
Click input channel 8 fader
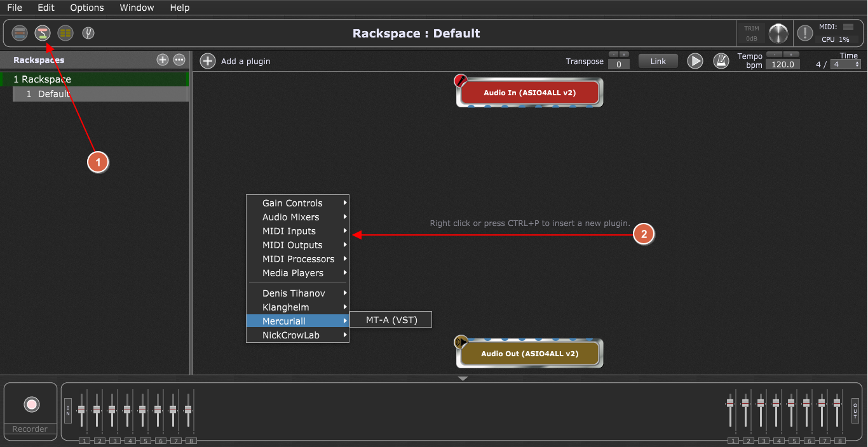pyautogui.click(x=188, y=410)
